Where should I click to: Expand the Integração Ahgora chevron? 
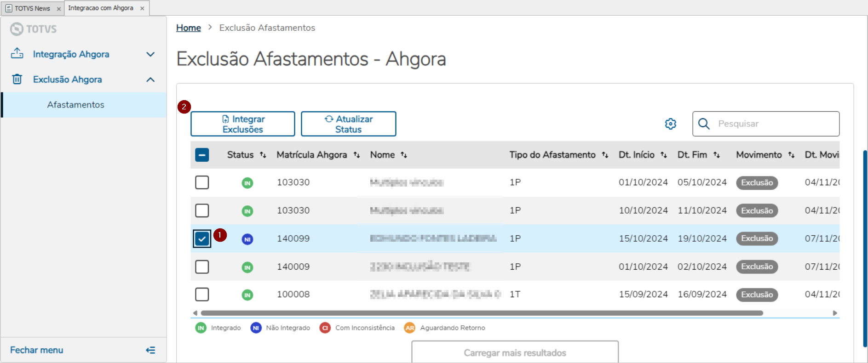150,54
